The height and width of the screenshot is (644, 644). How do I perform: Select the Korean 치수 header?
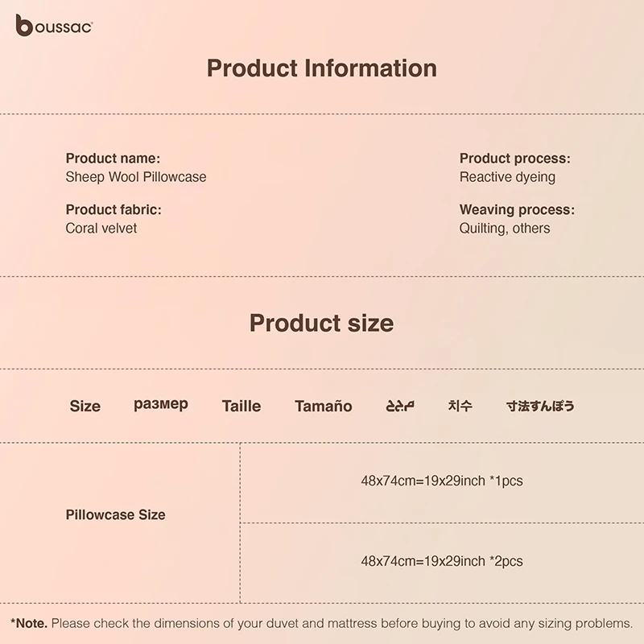point(460,406)
